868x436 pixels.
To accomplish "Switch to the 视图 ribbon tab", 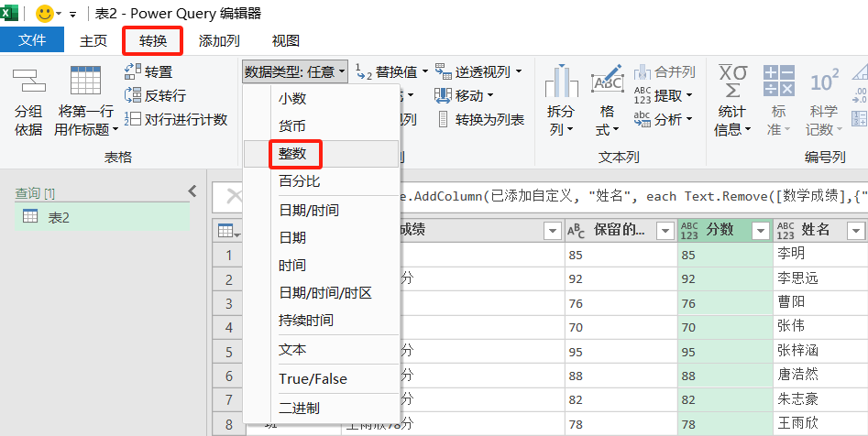I will [x=286, y=41].
